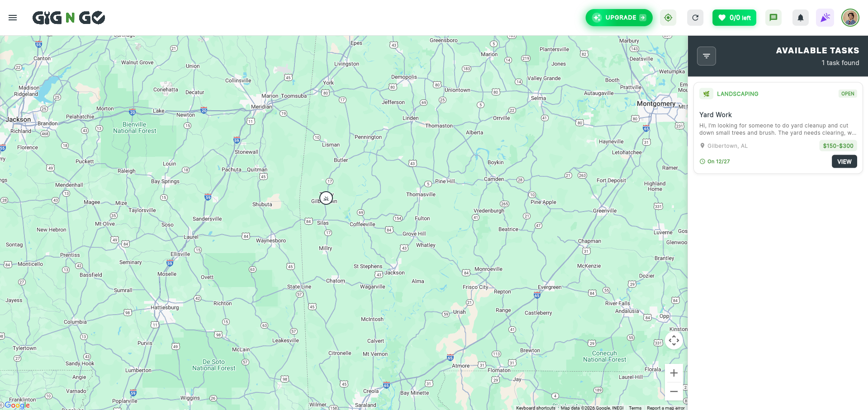
Task: Open the user profile avatar
Action: pos(850,18)
